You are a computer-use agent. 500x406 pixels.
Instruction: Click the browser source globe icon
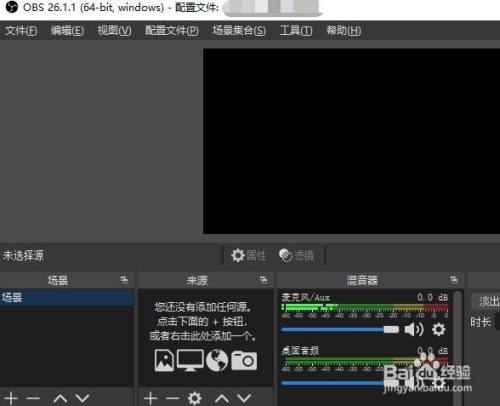217,360
